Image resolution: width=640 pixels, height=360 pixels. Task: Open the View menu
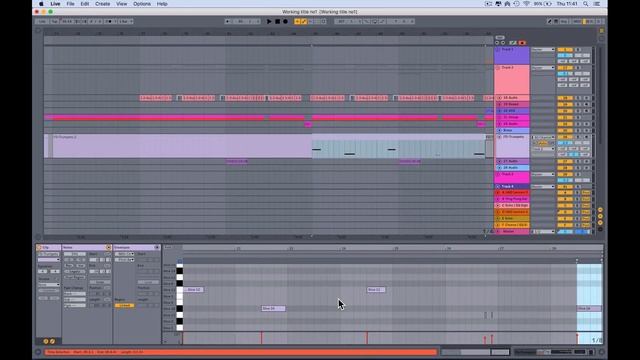(122, 4)
